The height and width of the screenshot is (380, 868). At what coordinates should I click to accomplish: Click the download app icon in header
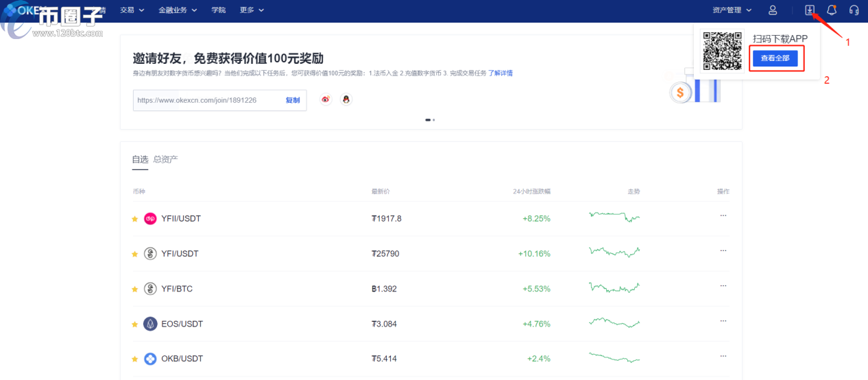(810, 10)
